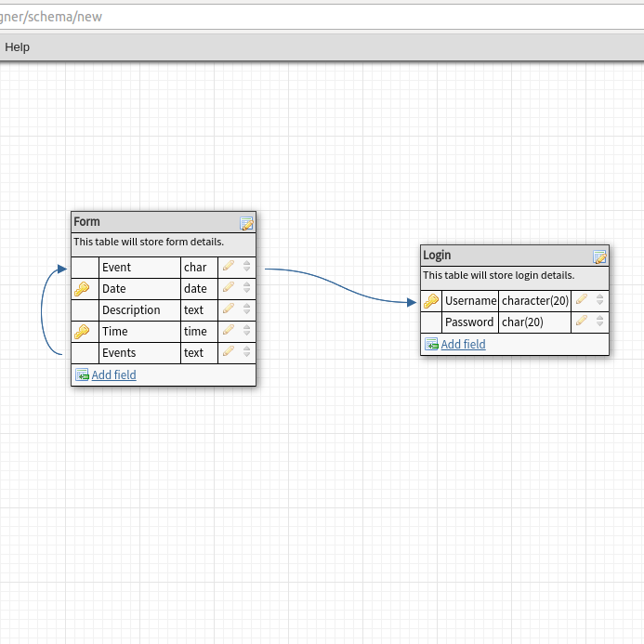The width and height of the screenshot is (644, 644).
Task: Click the 'char' type of Event
Action: coord(199,268)
